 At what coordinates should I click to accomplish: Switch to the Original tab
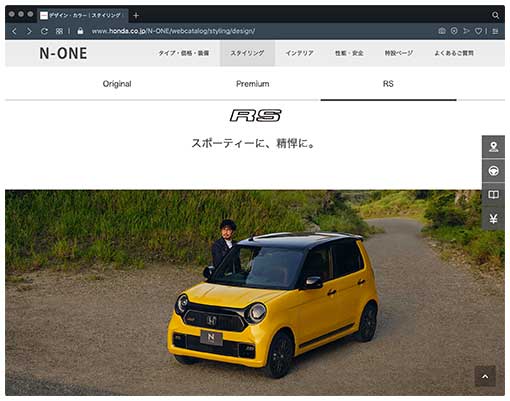point(117,84)
